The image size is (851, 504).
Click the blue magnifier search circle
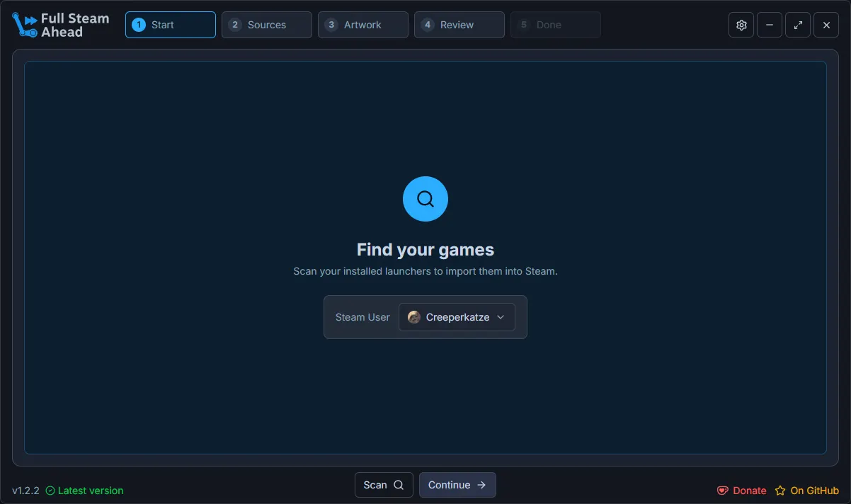point(425,199)
